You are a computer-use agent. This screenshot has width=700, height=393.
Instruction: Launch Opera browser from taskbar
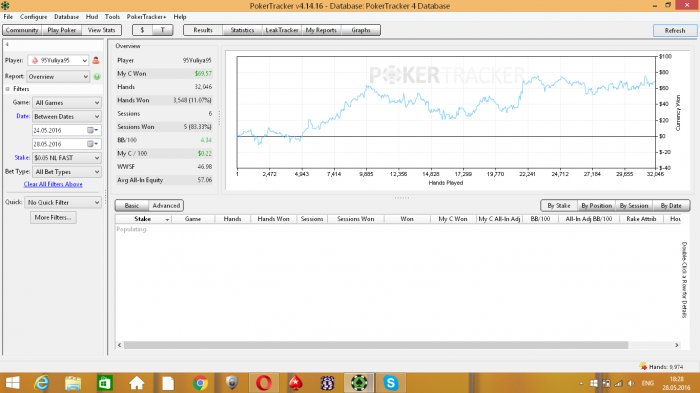[263, 383]
